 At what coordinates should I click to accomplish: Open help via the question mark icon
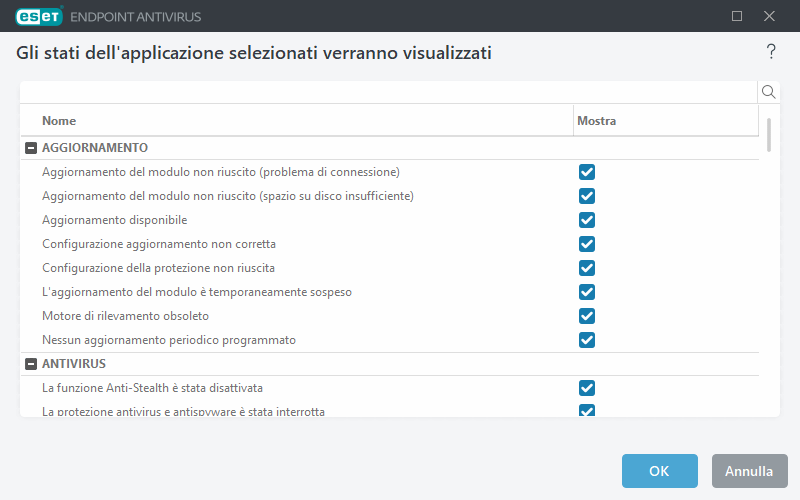click(x=771, y=52)
